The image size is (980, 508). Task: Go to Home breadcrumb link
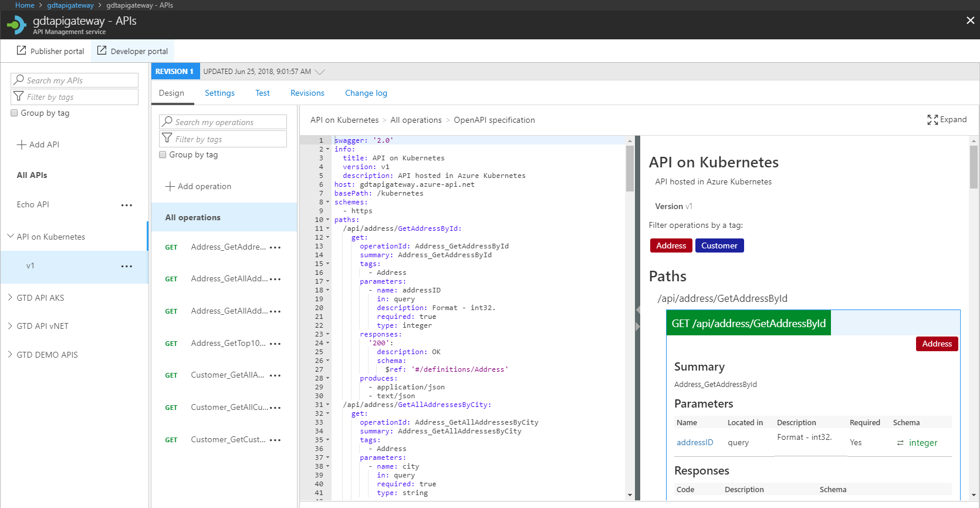tap(25, 5)
